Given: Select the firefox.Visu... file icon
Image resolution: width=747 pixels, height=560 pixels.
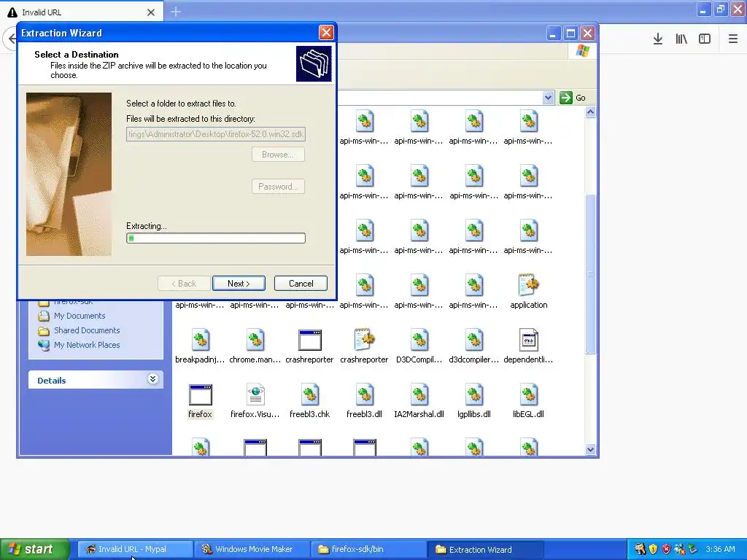Looking at the screenshot, I should click(x=255, y=394).
